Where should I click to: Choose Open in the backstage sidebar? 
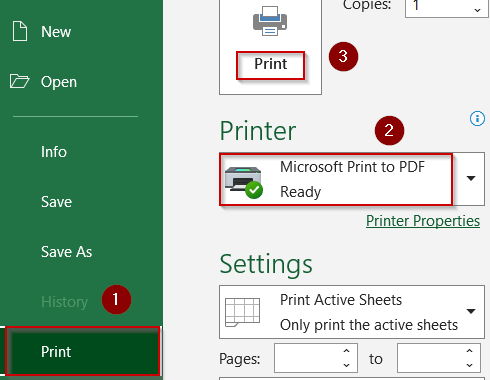point(59,82)
